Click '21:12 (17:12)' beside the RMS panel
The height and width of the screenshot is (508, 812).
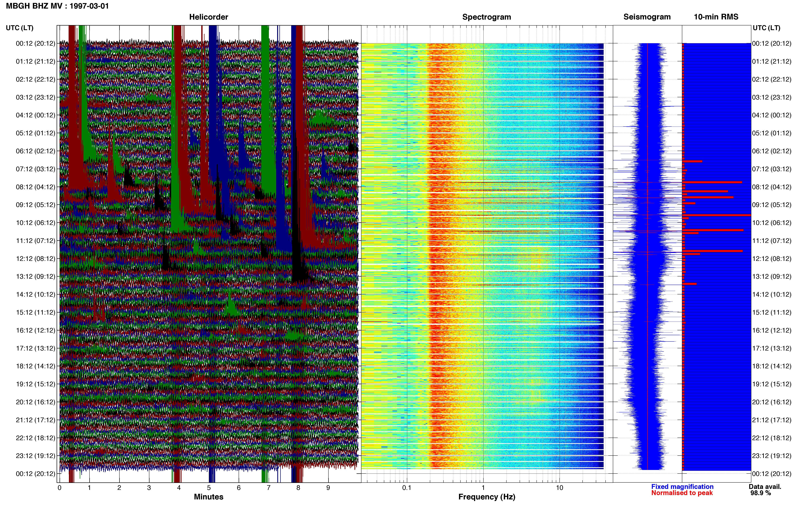pos(772,420)
